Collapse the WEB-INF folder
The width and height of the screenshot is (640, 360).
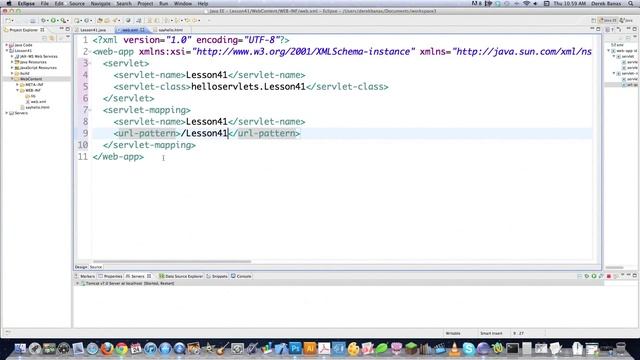tap(17, 90)
